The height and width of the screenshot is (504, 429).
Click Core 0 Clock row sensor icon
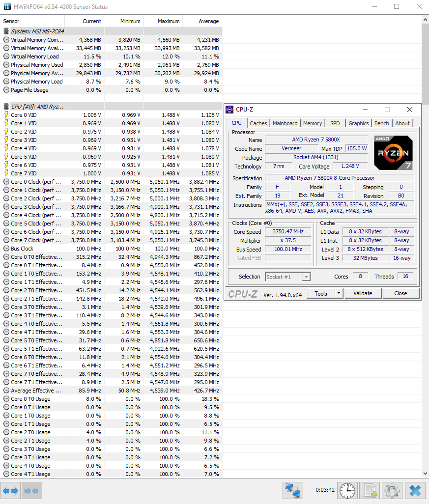pos(6,182)
